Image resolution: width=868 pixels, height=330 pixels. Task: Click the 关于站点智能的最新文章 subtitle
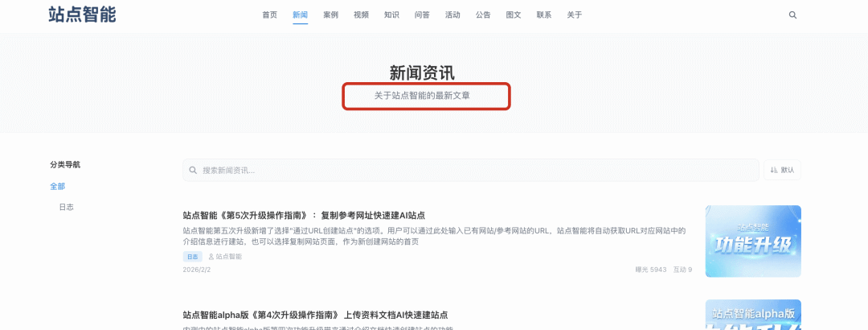point(423,96)
